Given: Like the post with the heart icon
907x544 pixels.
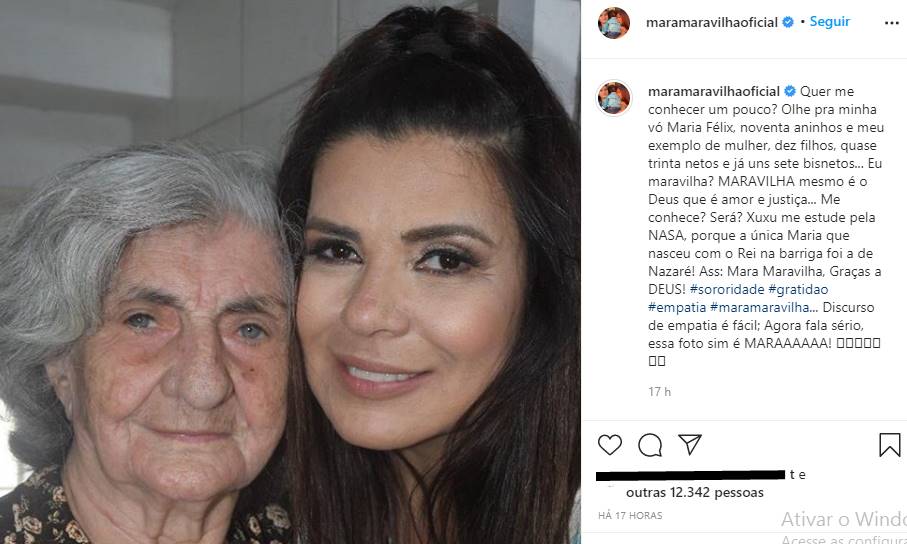Looking at the screenshot, I should point(610,445).
